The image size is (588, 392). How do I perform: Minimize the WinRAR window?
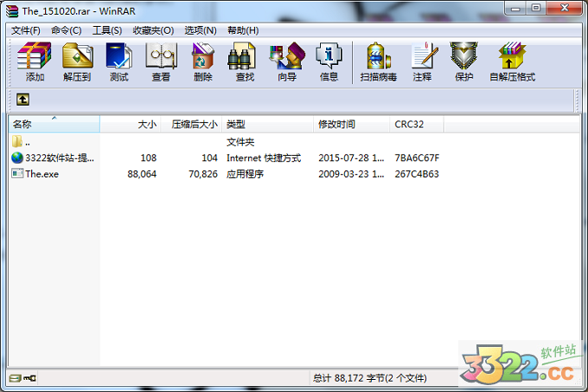(x=515, y=9)
